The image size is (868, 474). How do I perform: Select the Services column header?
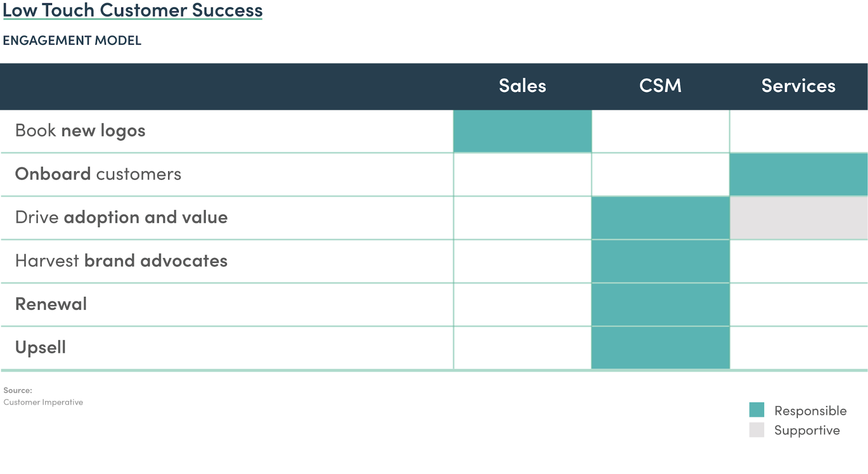coord(798,86)
